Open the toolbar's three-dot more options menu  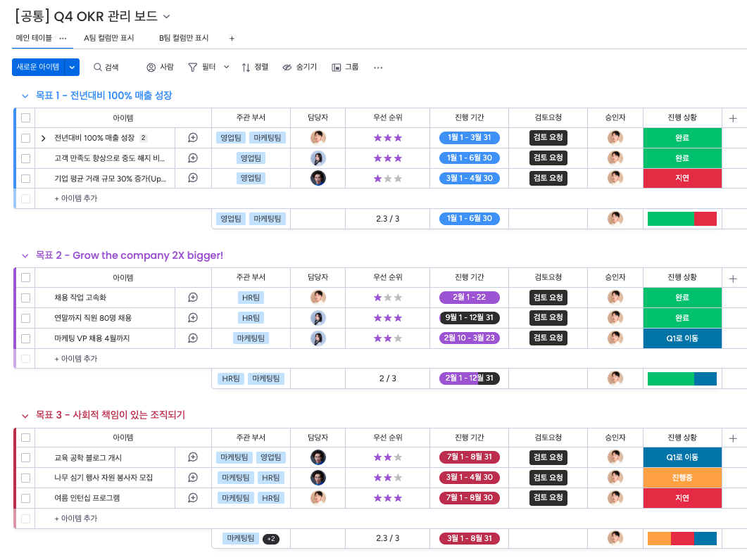378,68
